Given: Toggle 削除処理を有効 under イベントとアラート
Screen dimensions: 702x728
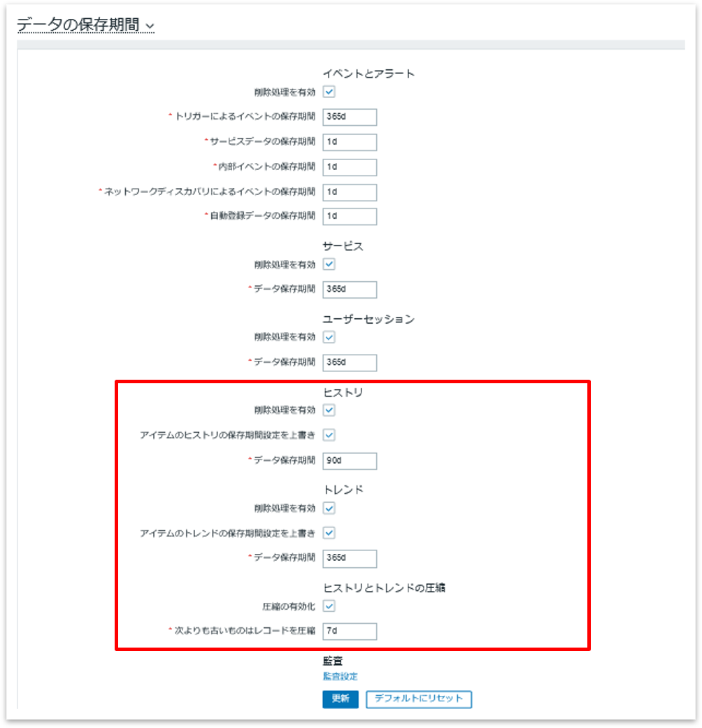Looking at the screenshot, I should [x=329, y=92].
